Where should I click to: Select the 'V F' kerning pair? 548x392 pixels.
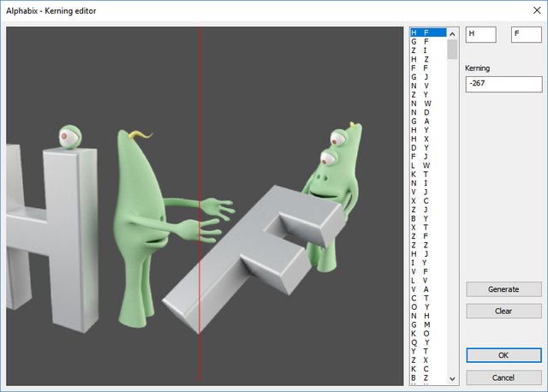coord(428,271)
